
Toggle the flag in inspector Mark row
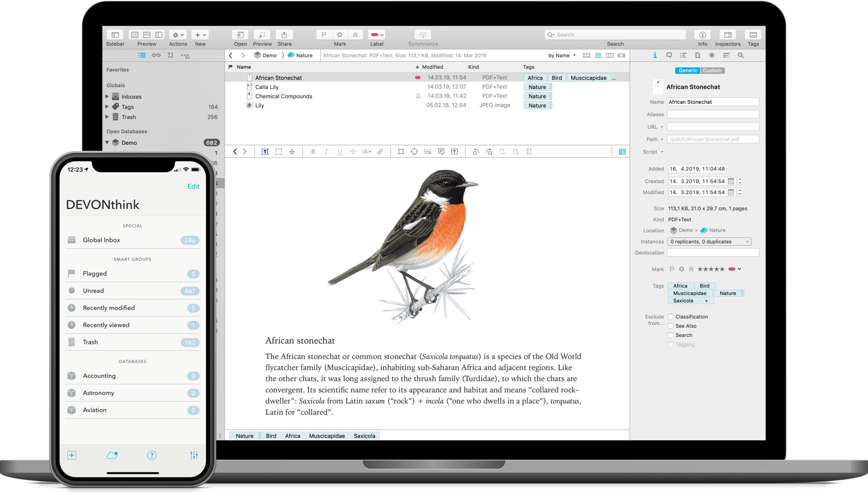tap(672, 269)
